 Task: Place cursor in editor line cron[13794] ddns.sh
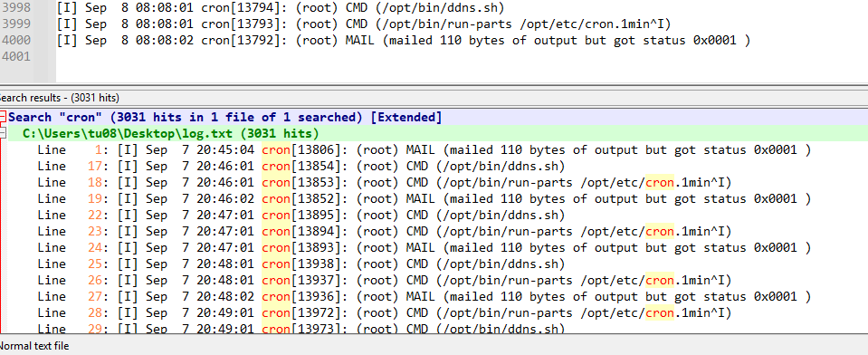tap(281, 8)
